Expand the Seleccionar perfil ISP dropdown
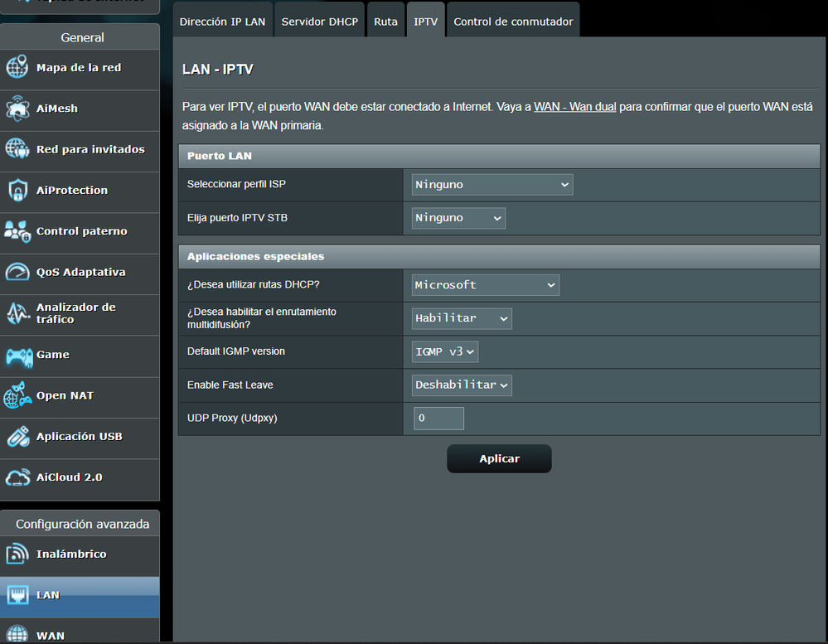 (x=492, y=185)
